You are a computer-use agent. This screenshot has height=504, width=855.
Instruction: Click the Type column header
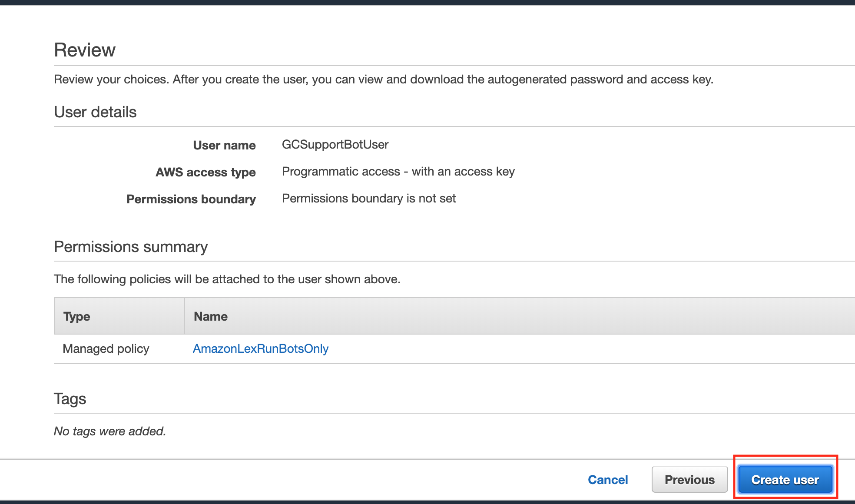pos(77,316)
